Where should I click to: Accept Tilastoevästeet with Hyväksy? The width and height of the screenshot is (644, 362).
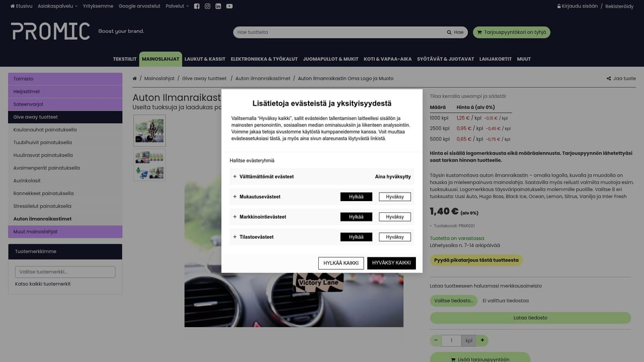pyautogui.click(x=395, y=237)
